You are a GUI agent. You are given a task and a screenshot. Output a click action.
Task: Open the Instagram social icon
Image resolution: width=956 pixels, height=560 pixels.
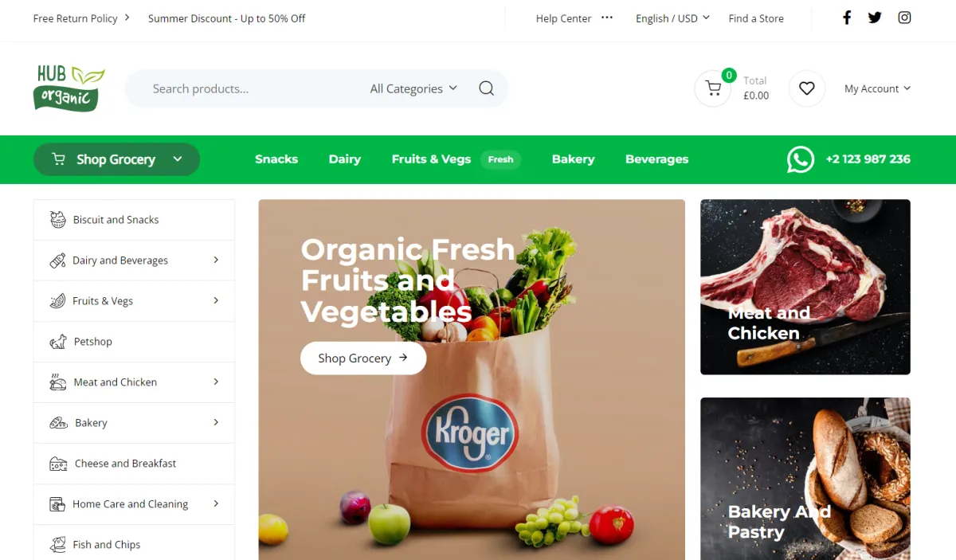coord(904,18)
